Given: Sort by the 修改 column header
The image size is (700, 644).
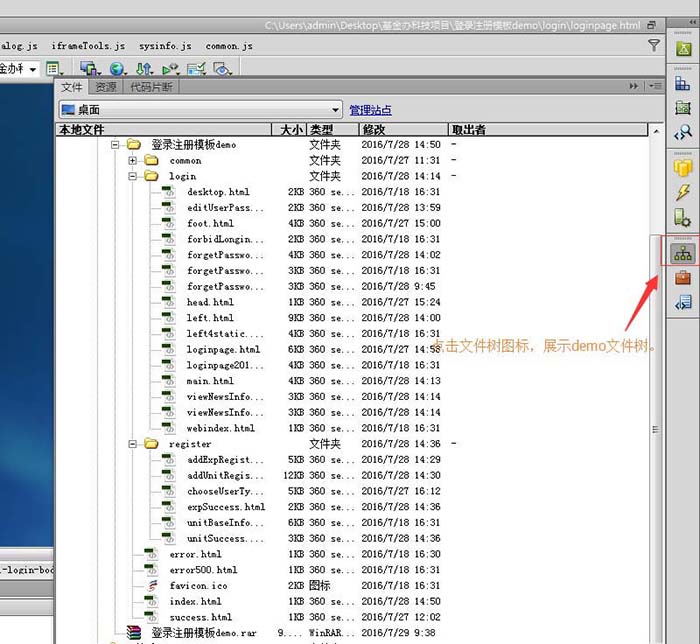Looking at the screenshot, I should (x=403, y=130).
